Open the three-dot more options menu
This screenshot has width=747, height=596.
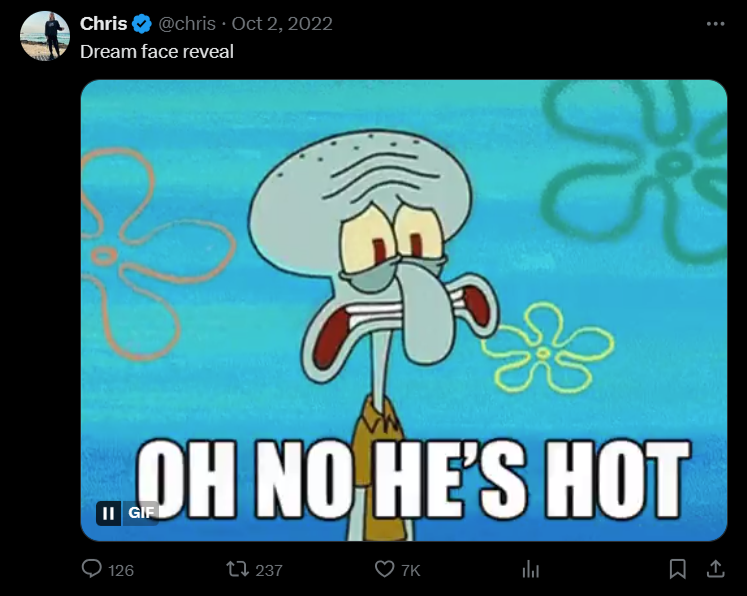point(716,24)
